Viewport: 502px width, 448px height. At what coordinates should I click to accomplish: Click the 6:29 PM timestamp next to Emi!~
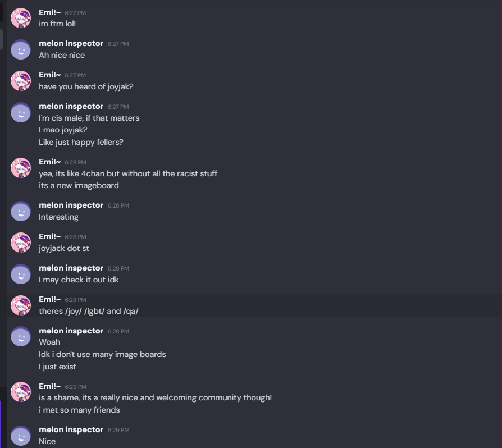[75, 387]
